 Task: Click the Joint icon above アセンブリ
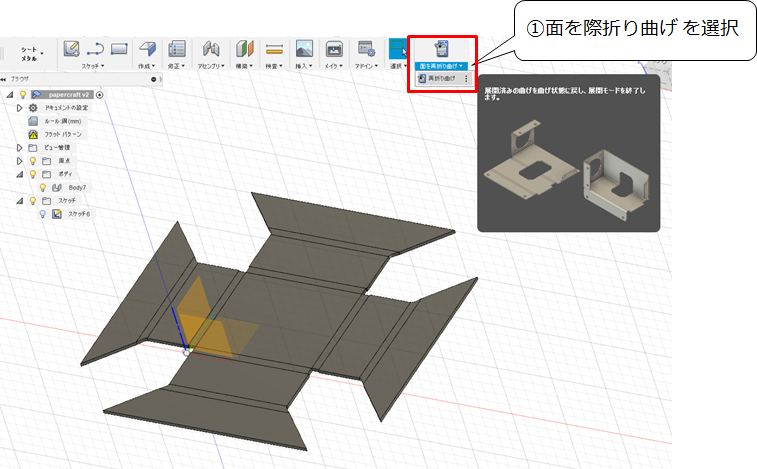211,49
